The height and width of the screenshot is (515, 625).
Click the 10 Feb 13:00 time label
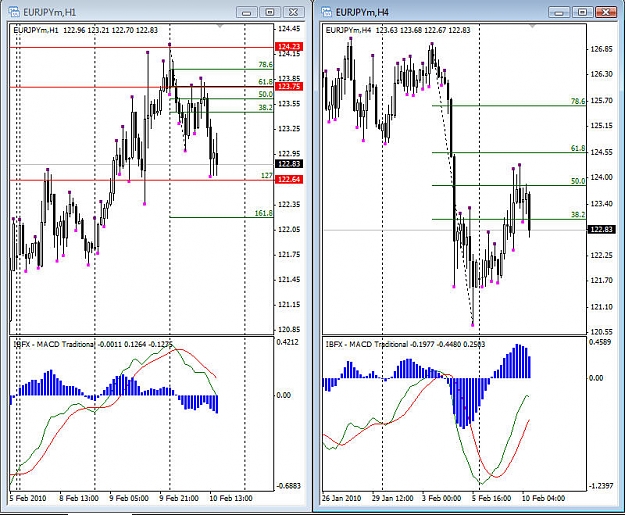[231, 498]
